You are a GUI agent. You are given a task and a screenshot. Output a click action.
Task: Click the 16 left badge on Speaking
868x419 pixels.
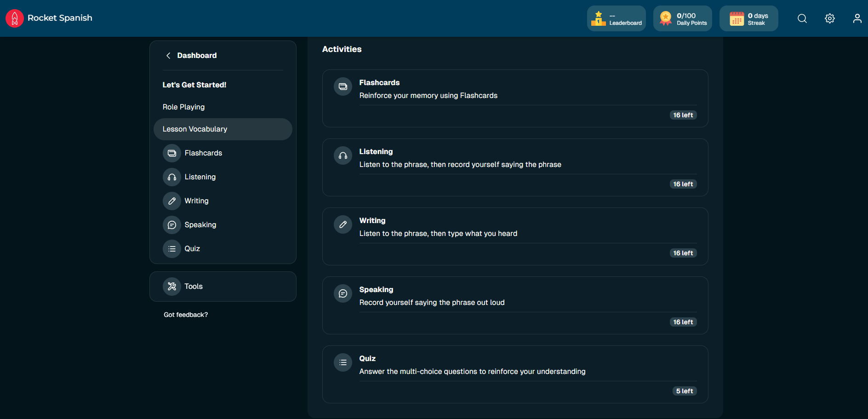tap(683, 322)
